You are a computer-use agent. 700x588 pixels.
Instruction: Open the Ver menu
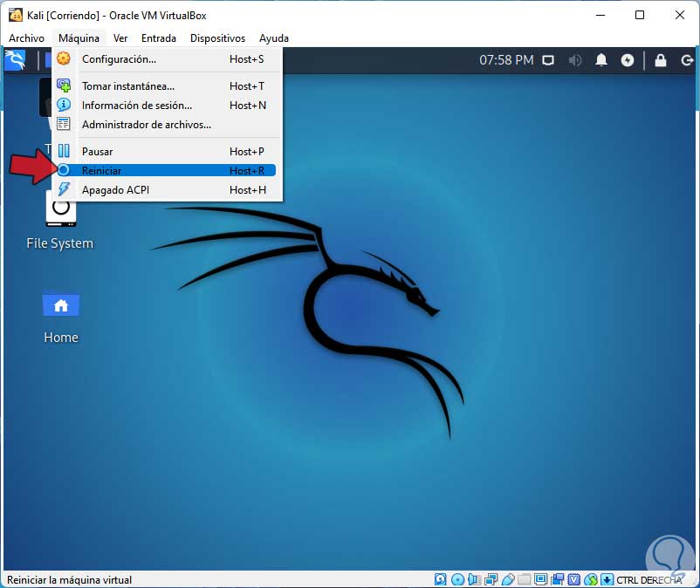pos(120,38)
